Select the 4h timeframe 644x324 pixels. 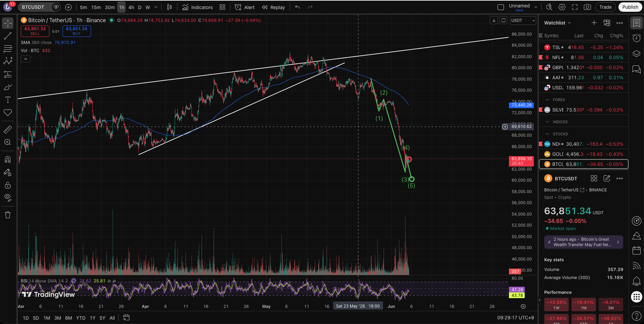click(131, 7)
